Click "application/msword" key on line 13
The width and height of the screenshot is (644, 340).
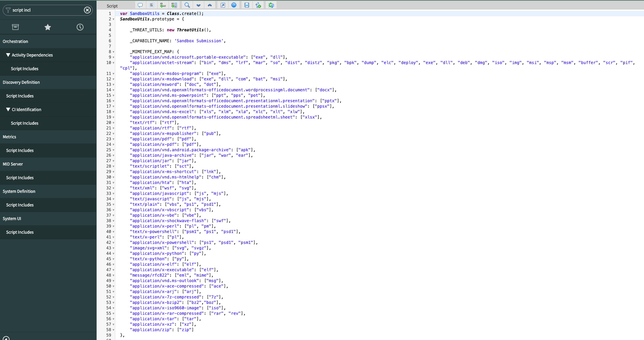click(154, 84)
